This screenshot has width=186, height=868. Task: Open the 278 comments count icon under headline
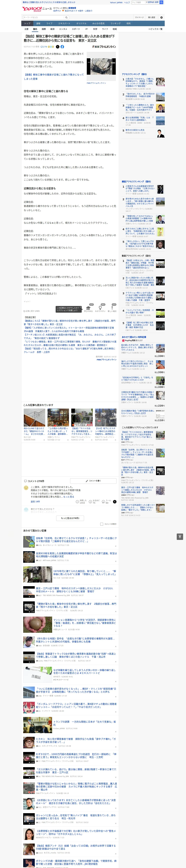(44, 47)
